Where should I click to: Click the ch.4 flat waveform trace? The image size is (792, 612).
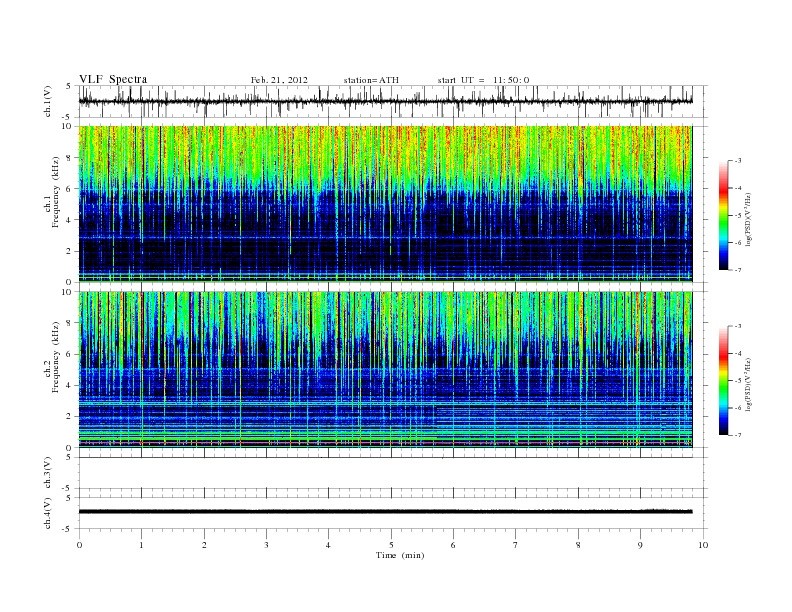[385, 512]
